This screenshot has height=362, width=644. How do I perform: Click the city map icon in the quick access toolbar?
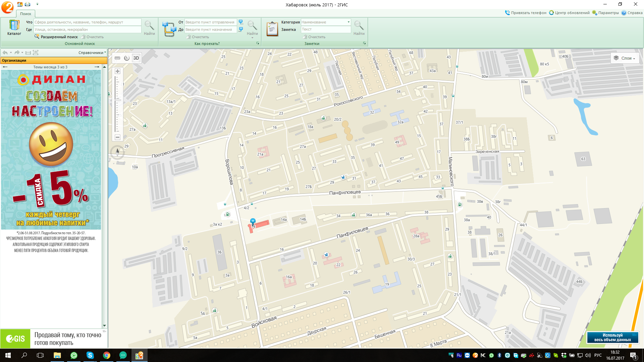tap(20, 4)
